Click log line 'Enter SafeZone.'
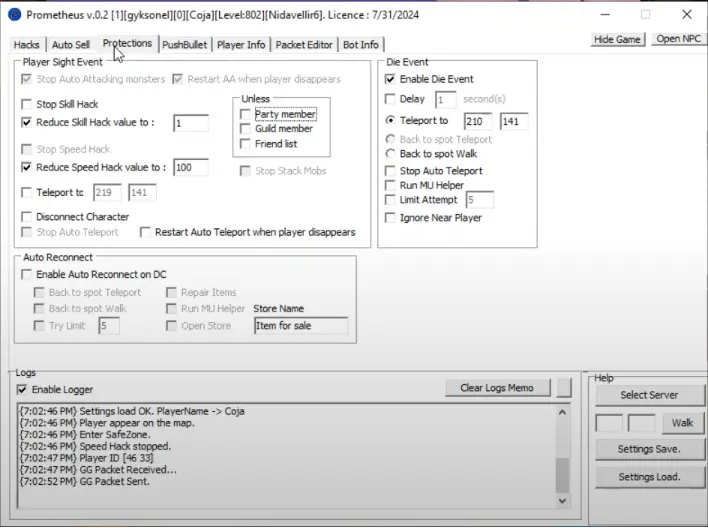Image resolution: width=708 pixels, height=528 pixels. [x=84, y=435]
